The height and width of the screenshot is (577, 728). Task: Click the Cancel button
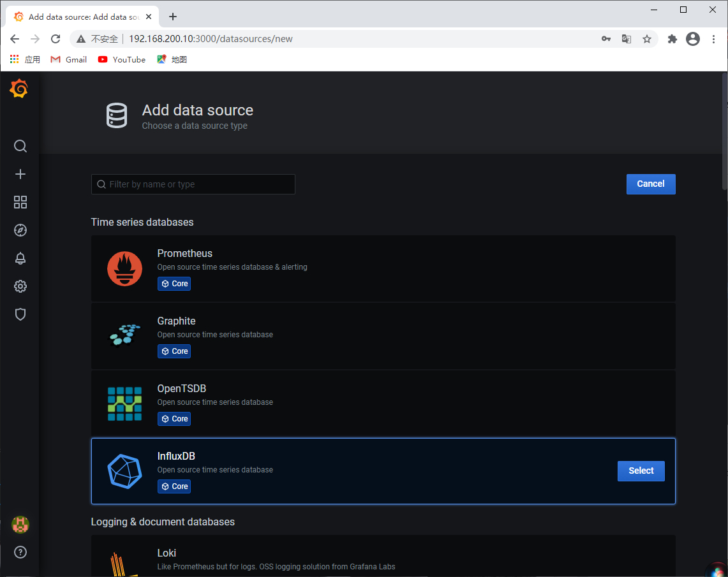(650, 184)
